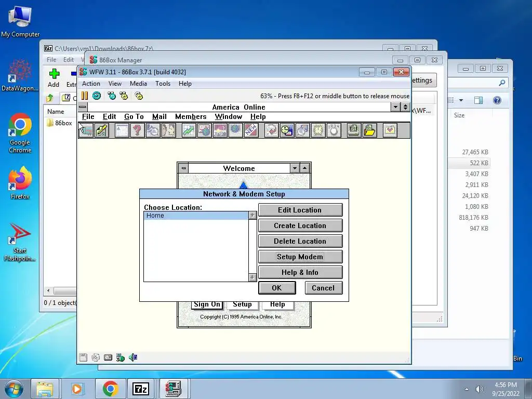Screen dimensions: 532x399
Task: Open the 86Box Action menu
Action: pos(91,84)
